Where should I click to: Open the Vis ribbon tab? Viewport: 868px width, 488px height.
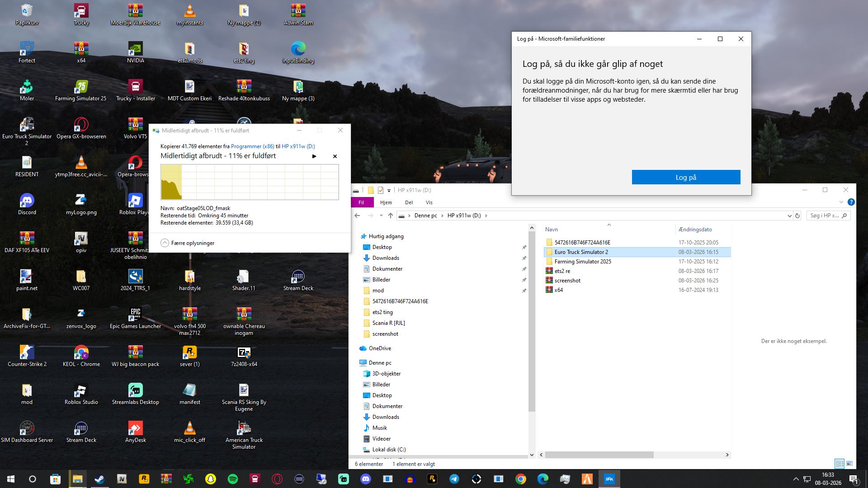tap(429, 202)
